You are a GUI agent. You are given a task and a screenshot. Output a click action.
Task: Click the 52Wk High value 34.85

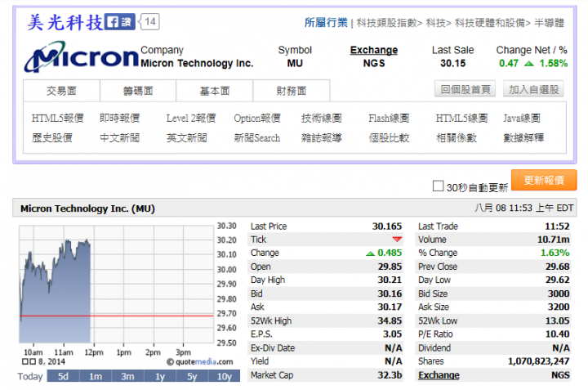390,321
